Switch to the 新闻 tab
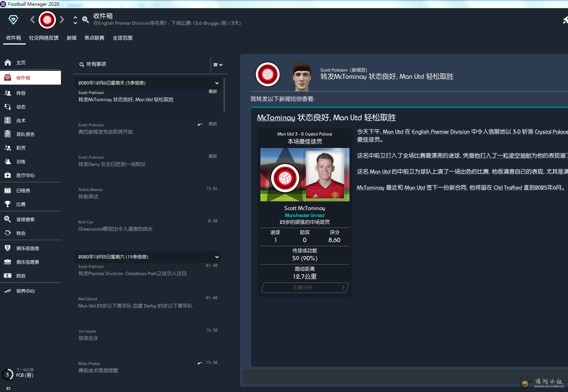The image size is (568, 392). pos(72,38)
